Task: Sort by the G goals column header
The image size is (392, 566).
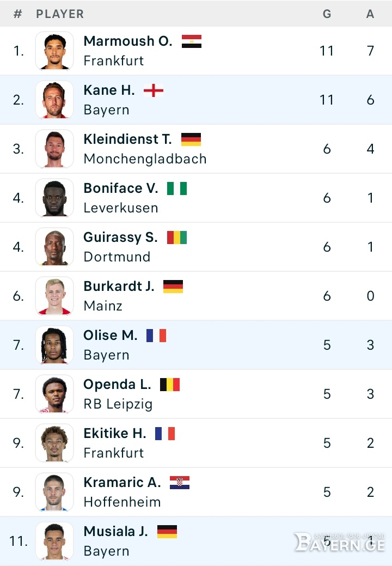Action: 327,14
